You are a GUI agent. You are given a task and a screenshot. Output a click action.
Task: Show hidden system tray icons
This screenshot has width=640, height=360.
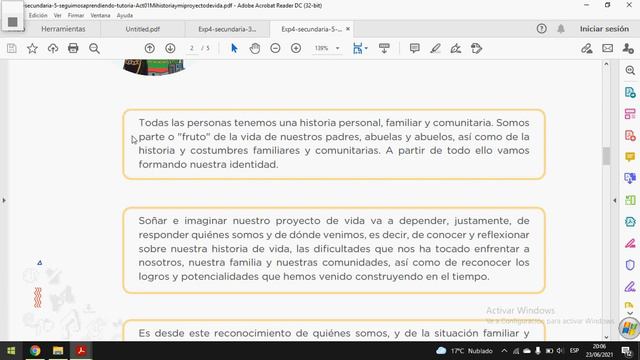(504, 351)
